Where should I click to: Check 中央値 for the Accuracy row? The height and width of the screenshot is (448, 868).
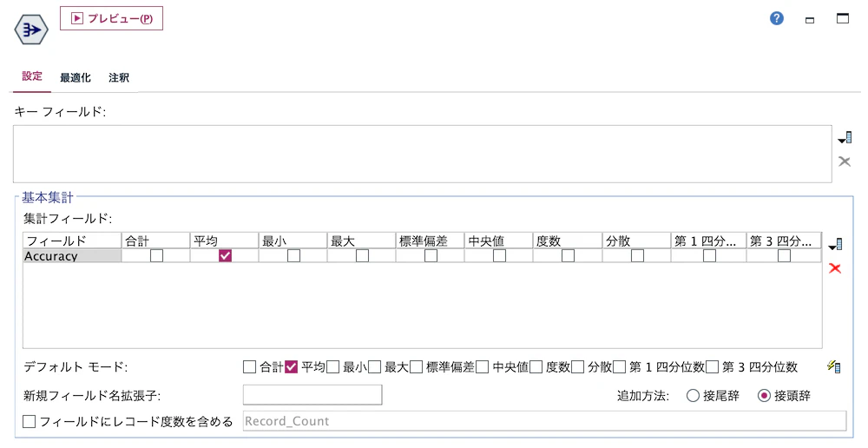tap(499, 256)
